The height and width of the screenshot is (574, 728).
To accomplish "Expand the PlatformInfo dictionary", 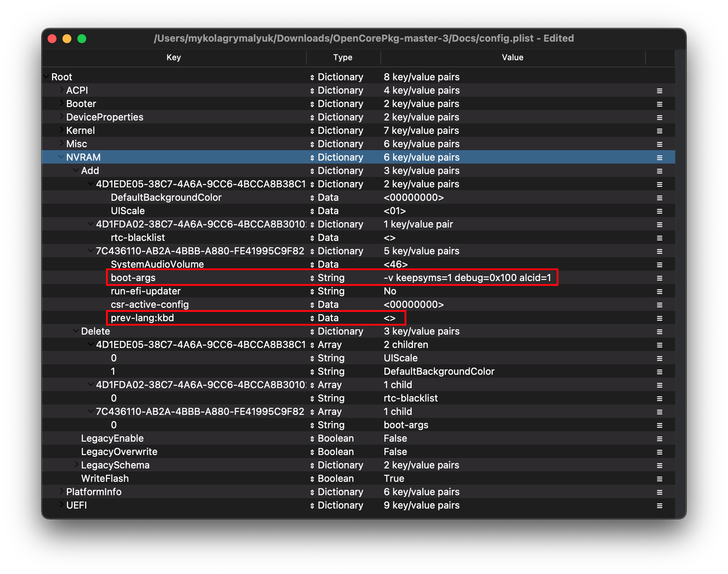I will pos(61,491).
